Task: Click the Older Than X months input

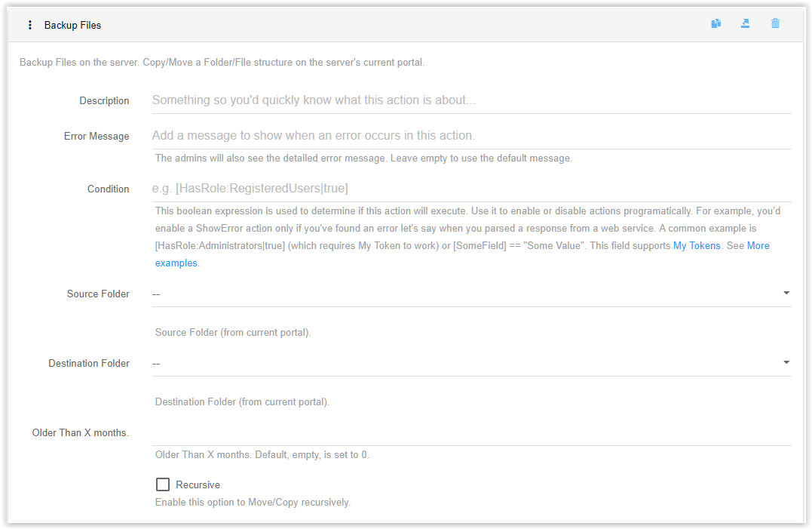Action: pyautogui.click(x=471, y=433)
